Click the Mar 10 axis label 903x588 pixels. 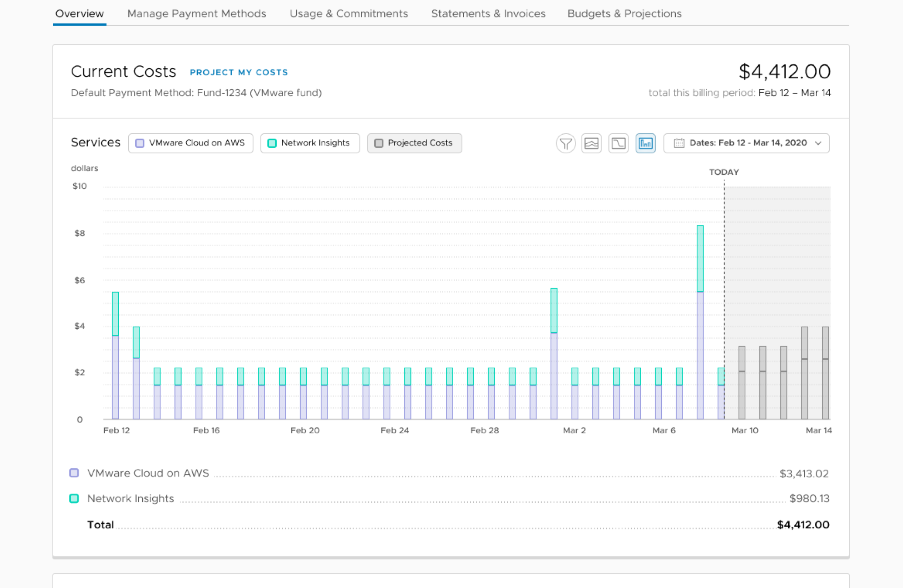[x=745, y=430]
